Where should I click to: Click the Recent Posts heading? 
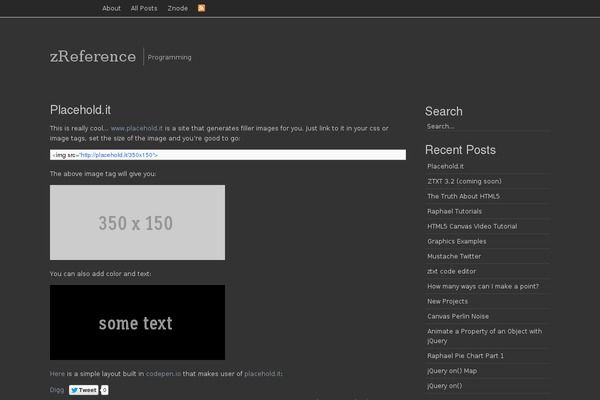point(460,150)
